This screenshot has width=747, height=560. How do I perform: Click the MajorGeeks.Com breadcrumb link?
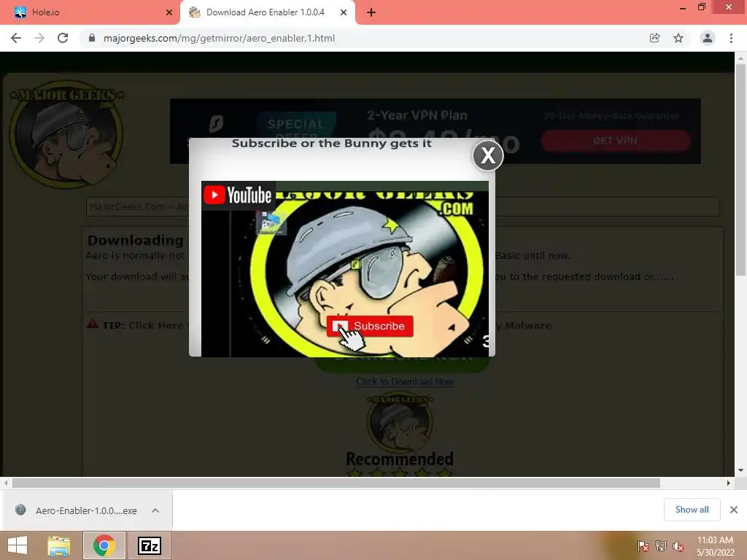tap(127, 206)
